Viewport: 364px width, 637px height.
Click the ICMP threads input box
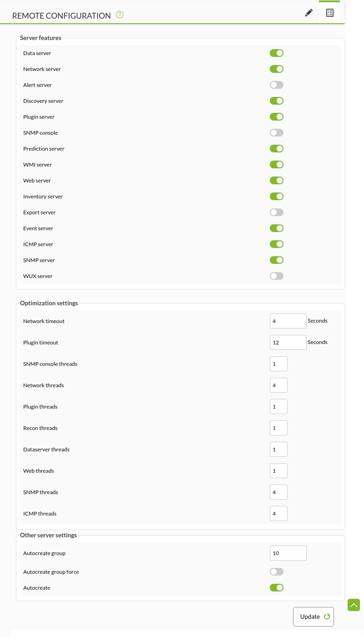click(x=278, y=514)
